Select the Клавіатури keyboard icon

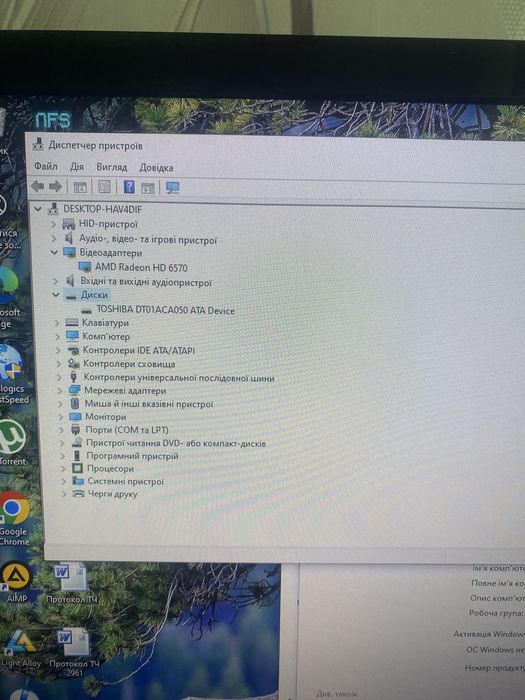tap(71, 322)
